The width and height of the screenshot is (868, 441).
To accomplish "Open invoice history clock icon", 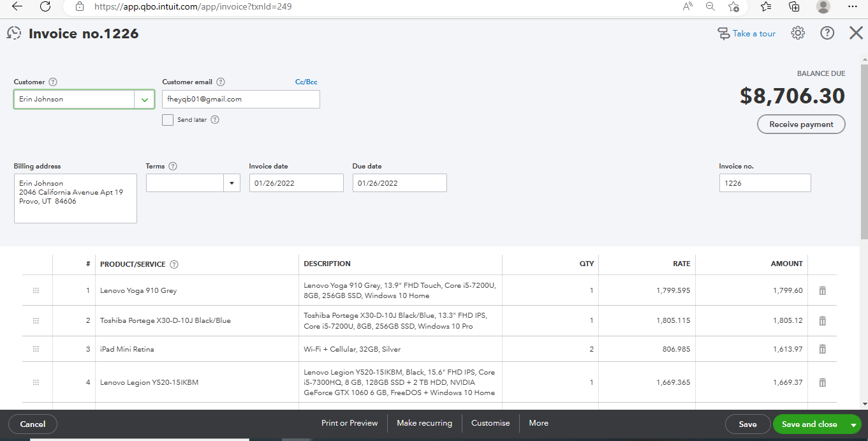I will pyautogui.click(x=14, y=33).
